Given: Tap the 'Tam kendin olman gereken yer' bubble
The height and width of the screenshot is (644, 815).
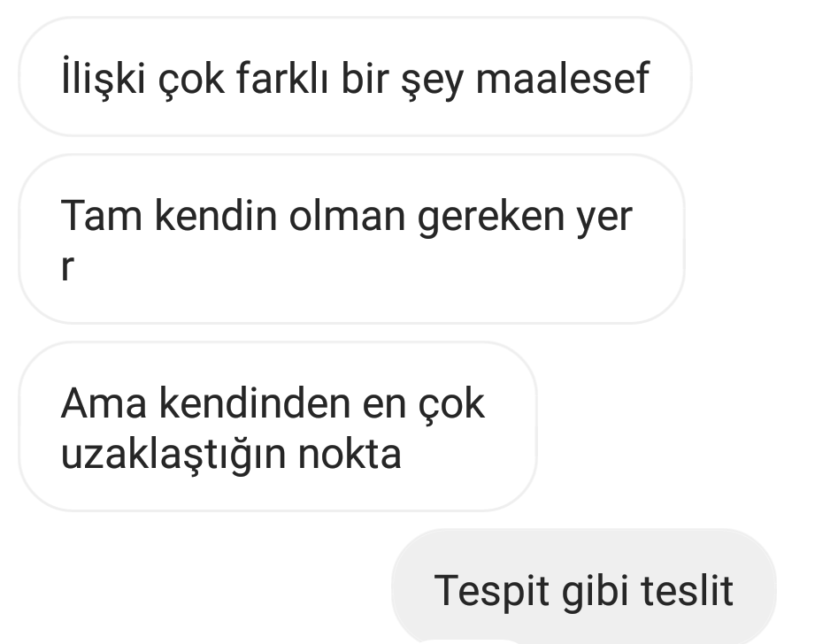Looking at the screenshot, I should [x=351, y=239].
